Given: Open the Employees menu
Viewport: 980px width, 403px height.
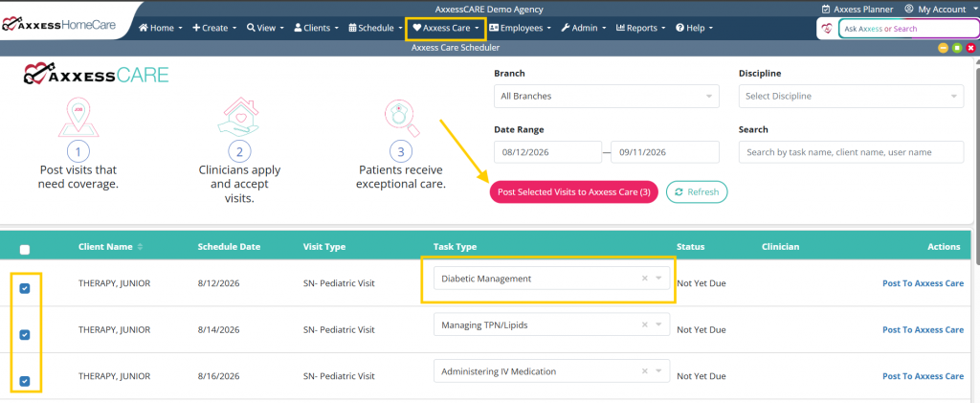Looking at the screenshot, I should 520,28.
